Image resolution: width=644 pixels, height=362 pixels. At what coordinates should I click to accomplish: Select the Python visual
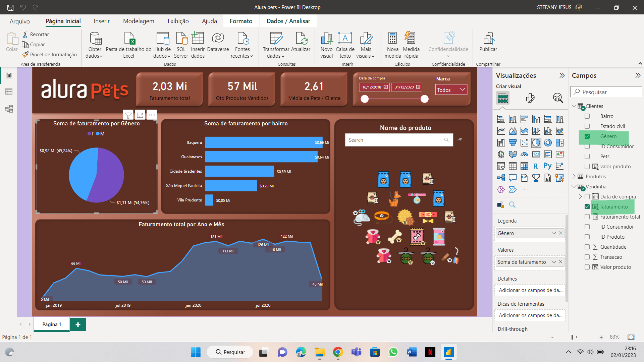[x=548, y=166]
